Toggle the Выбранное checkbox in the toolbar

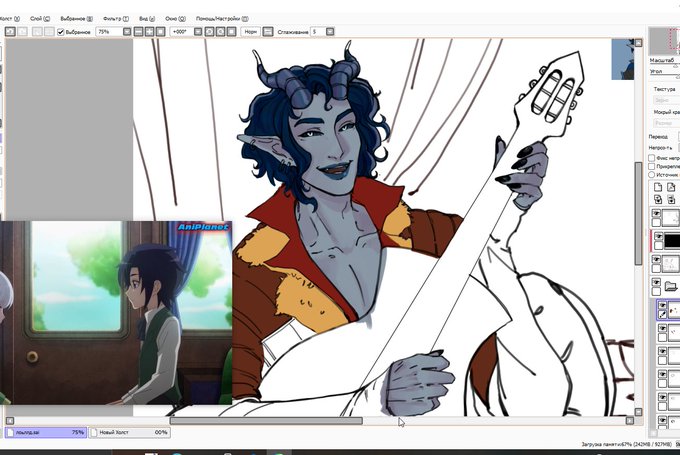tap(61, 32)
